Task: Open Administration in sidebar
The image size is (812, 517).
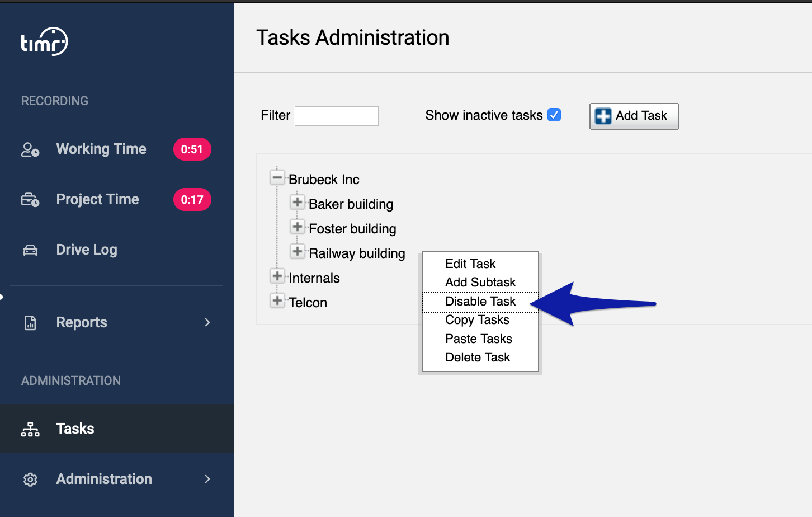Action: pos(104,479)
